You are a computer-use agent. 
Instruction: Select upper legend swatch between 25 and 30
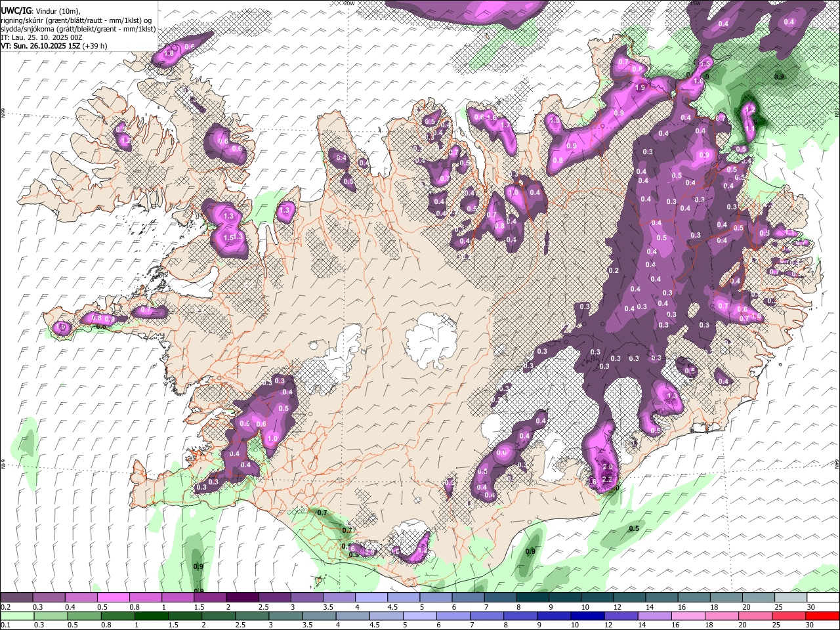[x=790, y=598]
